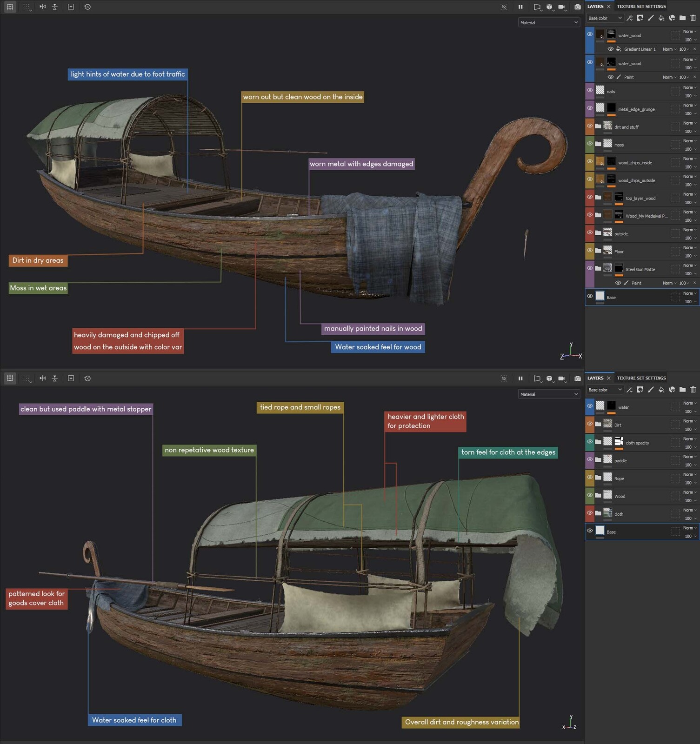
Task: Open opacity dropdown of the Wood folder
Action: [x=691, y=501]
